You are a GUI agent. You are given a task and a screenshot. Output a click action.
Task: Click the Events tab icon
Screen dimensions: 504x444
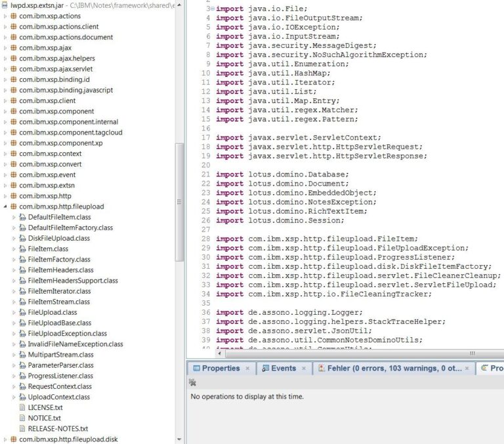click(266, 368)
